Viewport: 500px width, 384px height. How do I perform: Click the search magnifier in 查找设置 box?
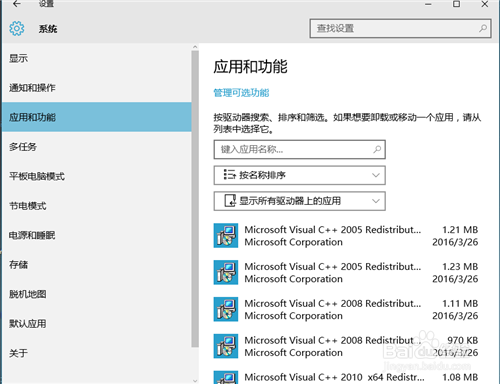tap(483, 28)
